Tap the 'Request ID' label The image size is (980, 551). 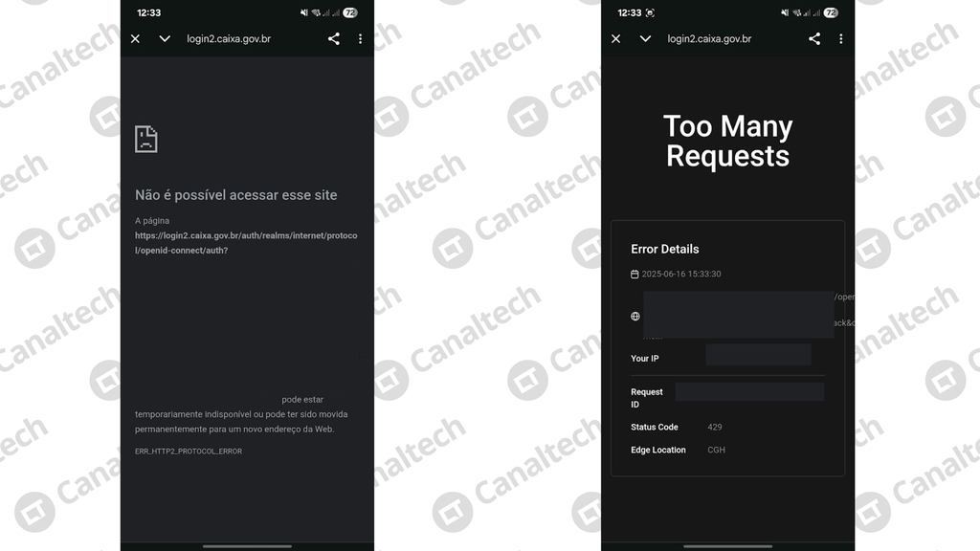click(646, 398)
